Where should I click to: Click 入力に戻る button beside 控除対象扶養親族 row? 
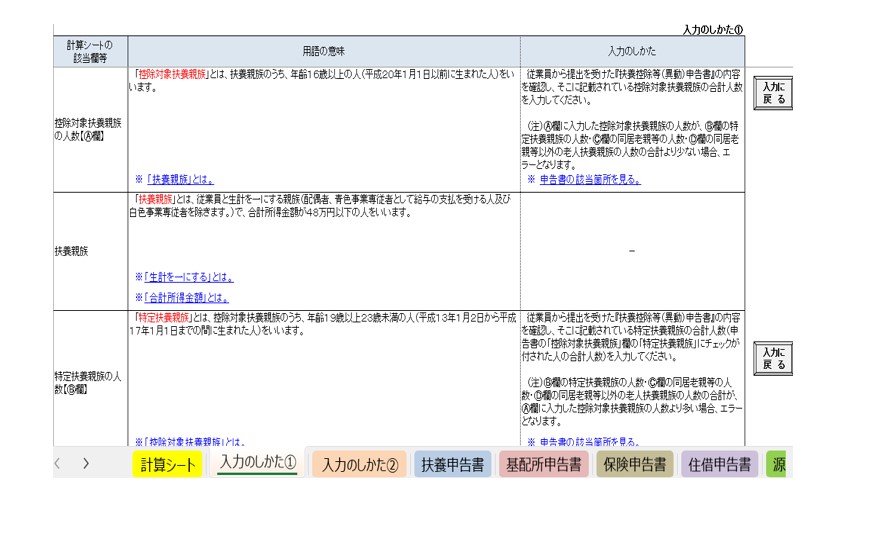[x=773, y=93]
